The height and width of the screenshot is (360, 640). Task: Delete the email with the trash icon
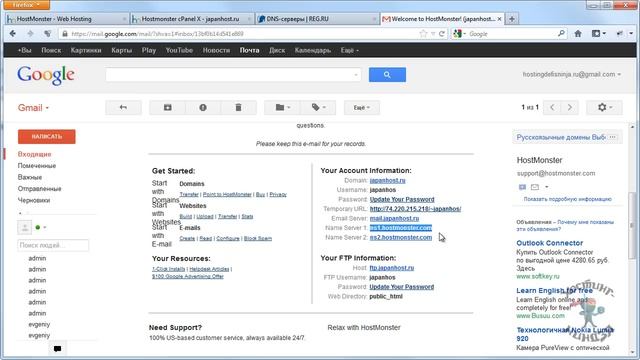point(238,107)
